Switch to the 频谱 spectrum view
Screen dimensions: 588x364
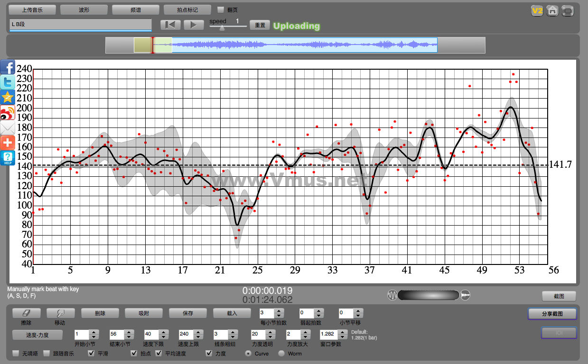[x=135, y=10]
